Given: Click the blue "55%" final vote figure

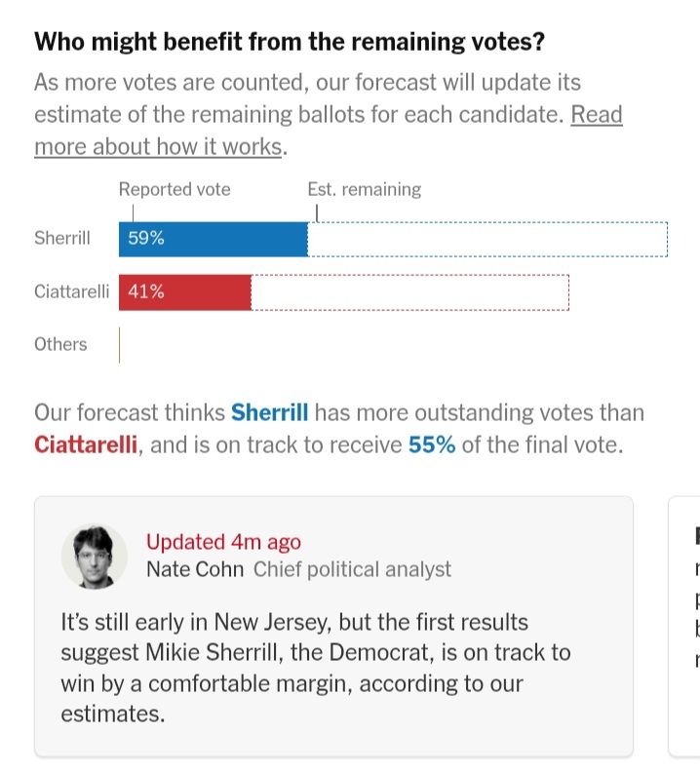Looking at the screenshot, I should tap(432, 445).
